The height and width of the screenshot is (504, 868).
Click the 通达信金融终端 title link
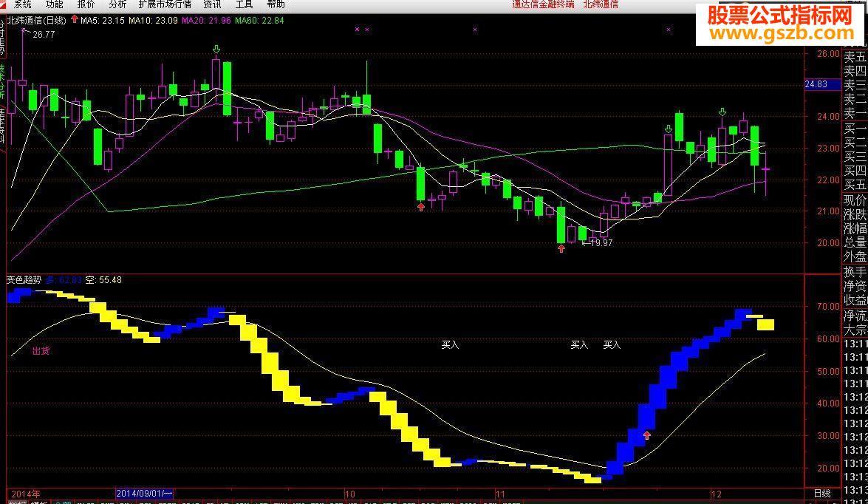pos(543,4)
